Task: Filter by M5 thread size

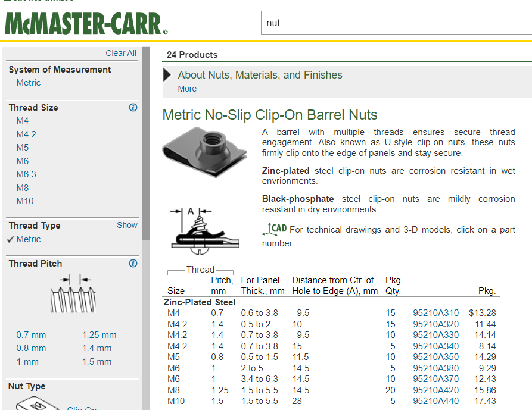Action: tap(23, 148)
